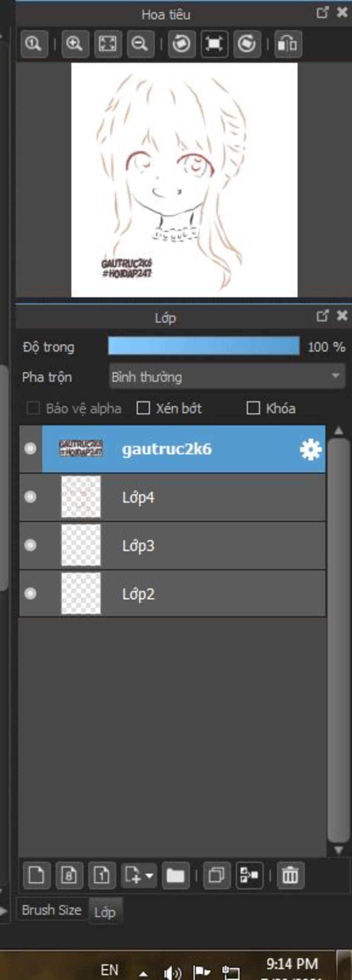Add a new 8-bit layer

(69, 875)
